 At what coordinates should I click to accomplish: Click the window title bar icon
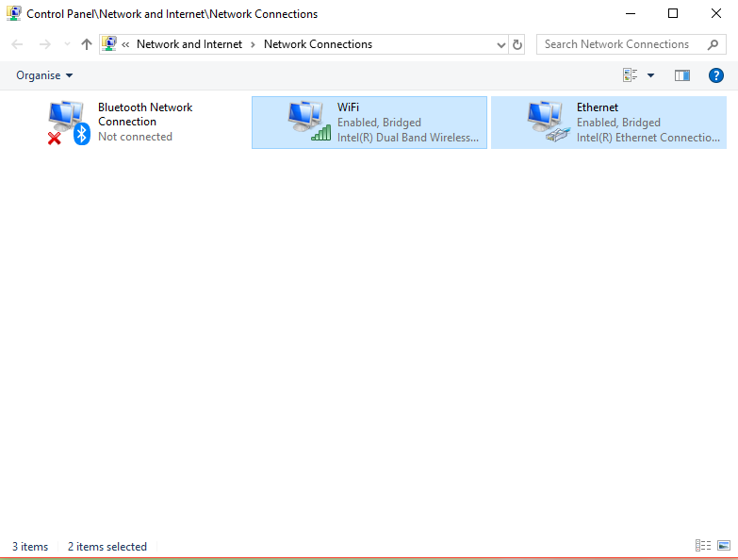pyautogui.click(x=13, y=13)
